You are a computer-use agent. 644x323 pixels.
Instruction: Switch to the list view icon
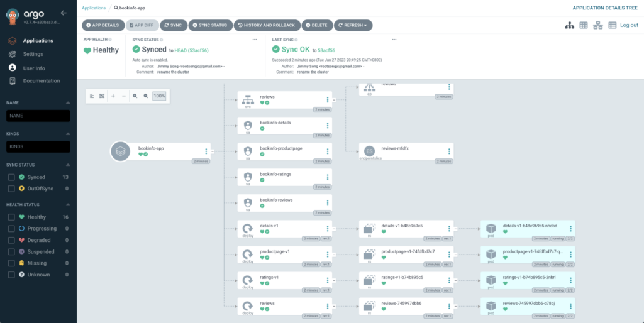tap(612, 25)
